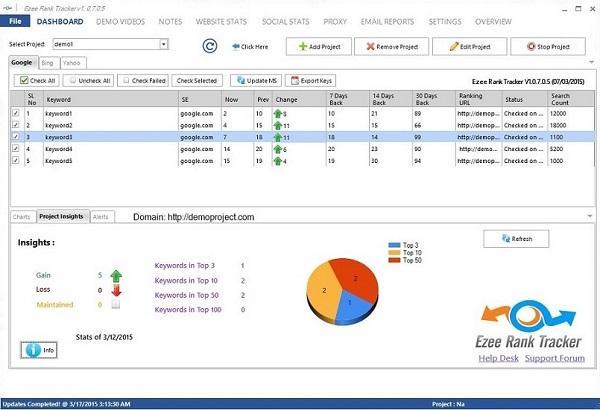Open the Select Project dropdown arrow

[x=163, y=44]
